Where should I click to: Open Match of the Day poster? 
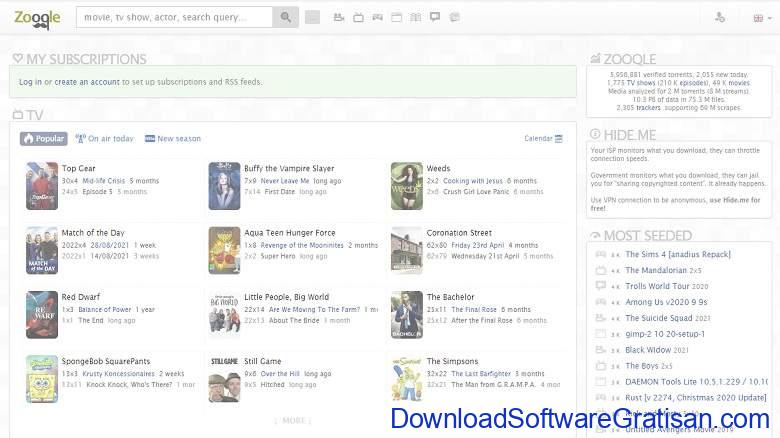pos(42,250)
